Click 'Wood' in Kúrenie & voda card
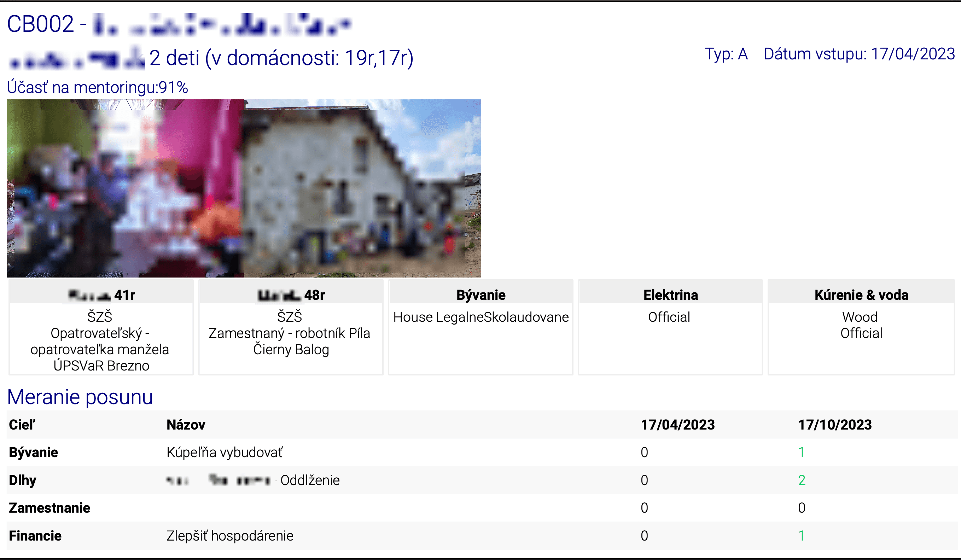This screenshot has width=961, height=560. coord(860,317)
